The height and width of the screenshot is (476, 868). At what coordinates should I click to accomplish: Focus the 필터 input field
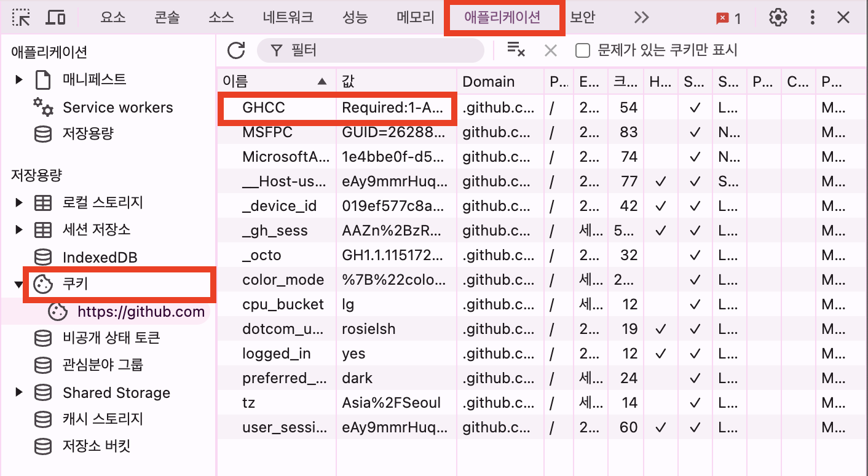[371, 50]
